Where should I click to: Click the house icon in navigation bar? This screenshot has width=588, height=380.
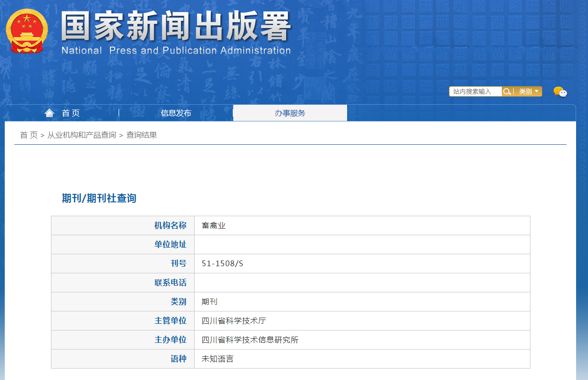click(x=50, y=113)
